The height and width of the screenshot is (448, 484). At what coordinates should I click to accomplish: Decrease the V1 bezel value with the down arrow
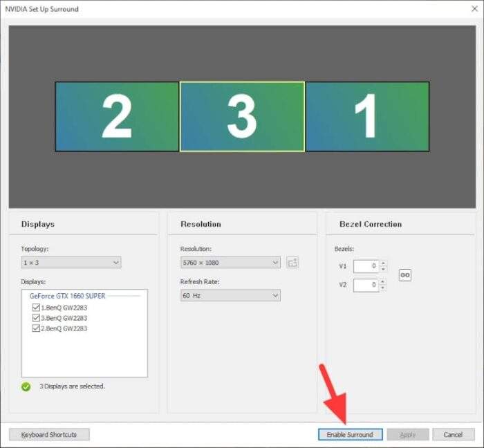pyautogui.click(x=383, y=269)
